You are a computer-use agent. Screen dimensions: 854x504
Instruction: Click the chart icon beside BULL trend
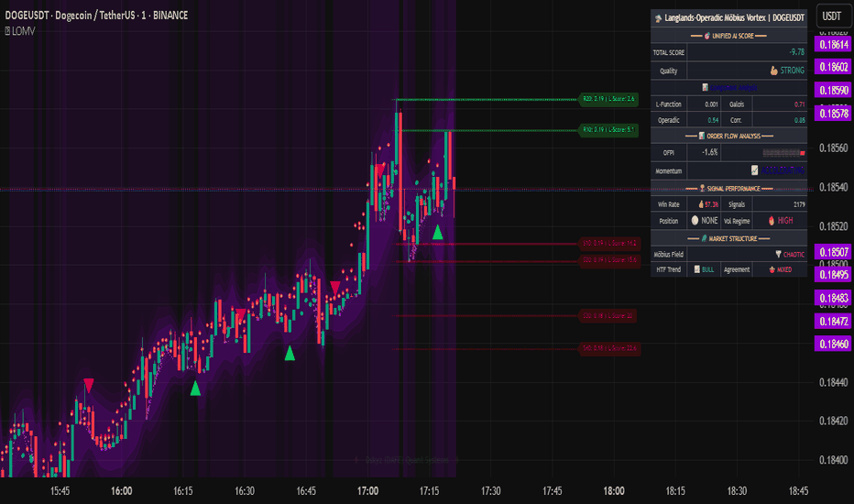click(696, 269)
